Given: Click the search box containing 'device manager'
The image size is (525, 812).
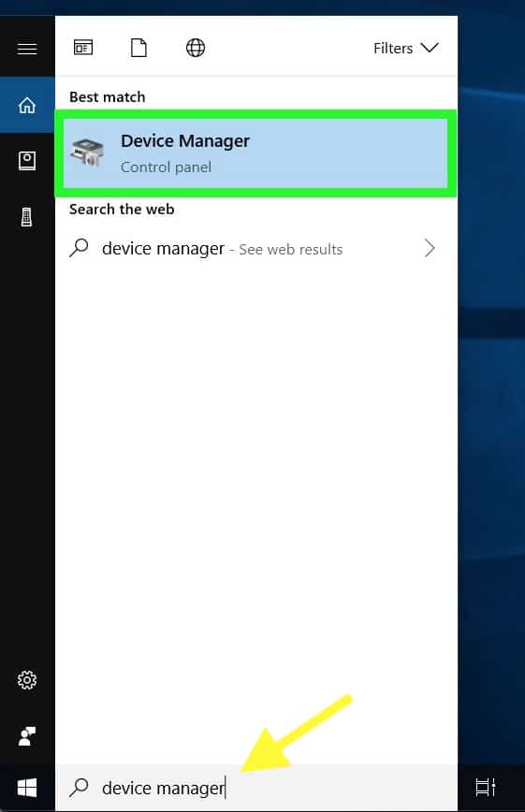Looking at the screenshot, I should 256,788.
